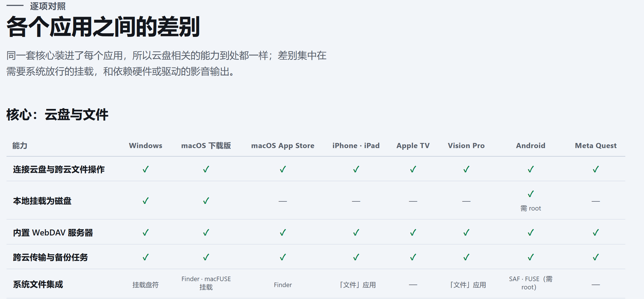Click the 需 root note under Android
Viewport: 644px width, 299px height.
[531, 209]
